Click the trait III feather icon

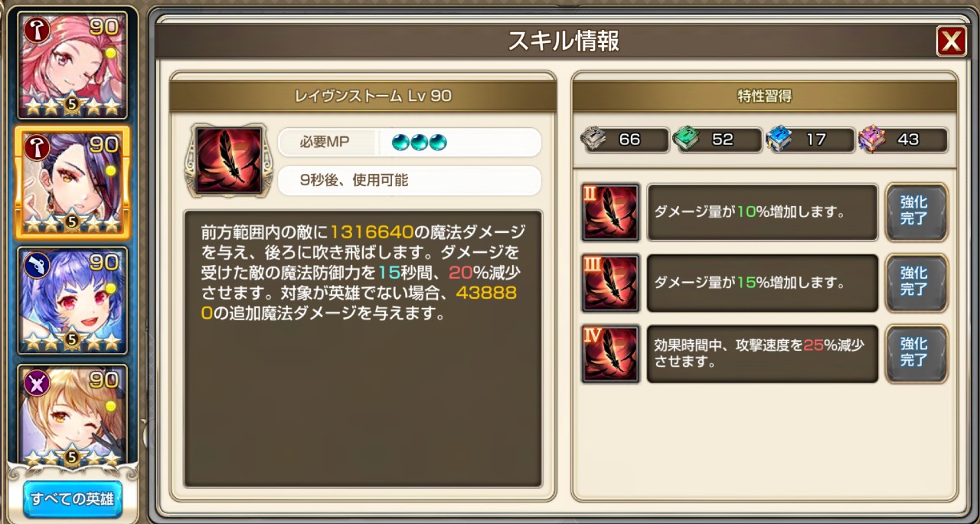click(x=610, y=283)
